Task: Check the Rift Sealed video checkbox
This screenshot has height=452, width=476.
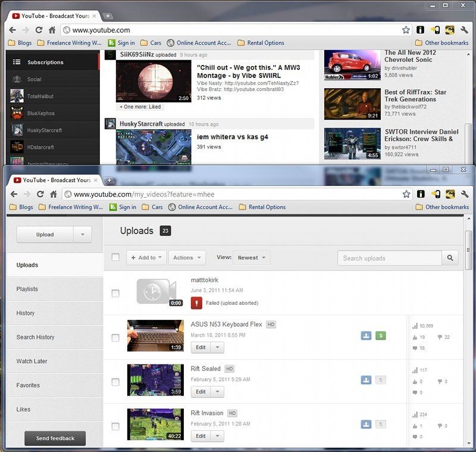Action: pos(115,382)
